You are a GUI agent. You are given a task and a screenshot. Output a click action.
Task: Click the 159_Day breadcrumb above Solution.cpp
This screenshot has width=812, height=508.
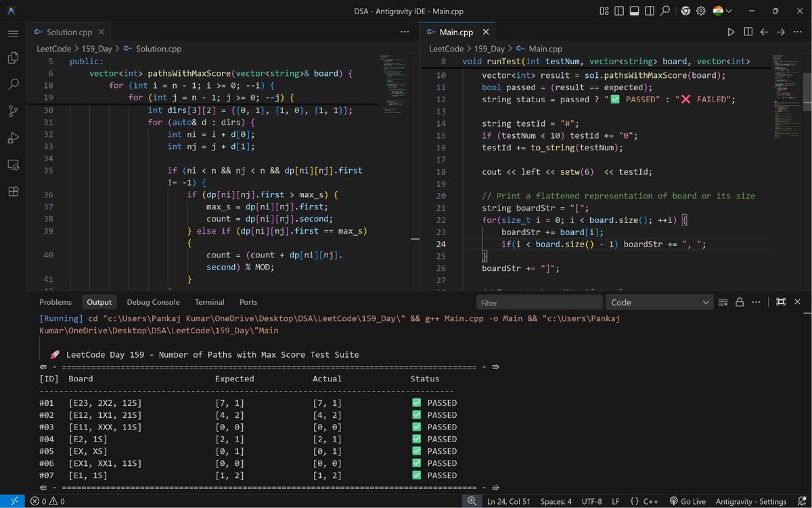[97, 49]
